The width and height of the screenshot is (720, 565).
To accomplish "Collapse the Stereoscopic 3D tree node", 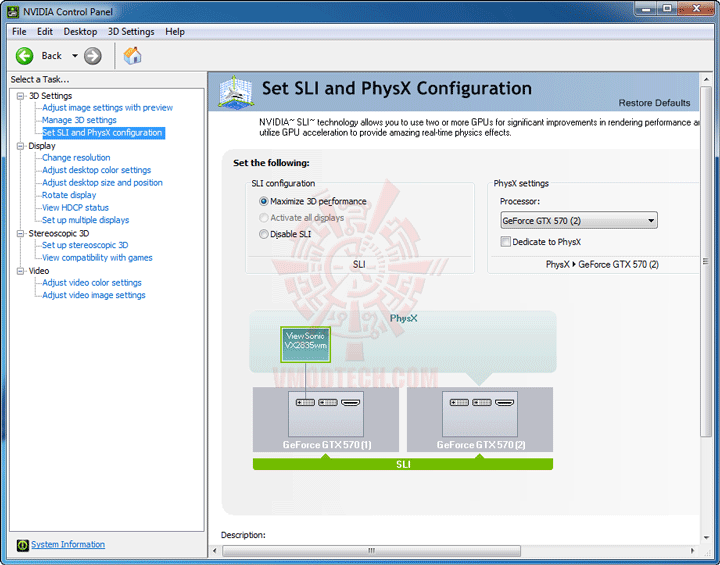I will 20,233.
